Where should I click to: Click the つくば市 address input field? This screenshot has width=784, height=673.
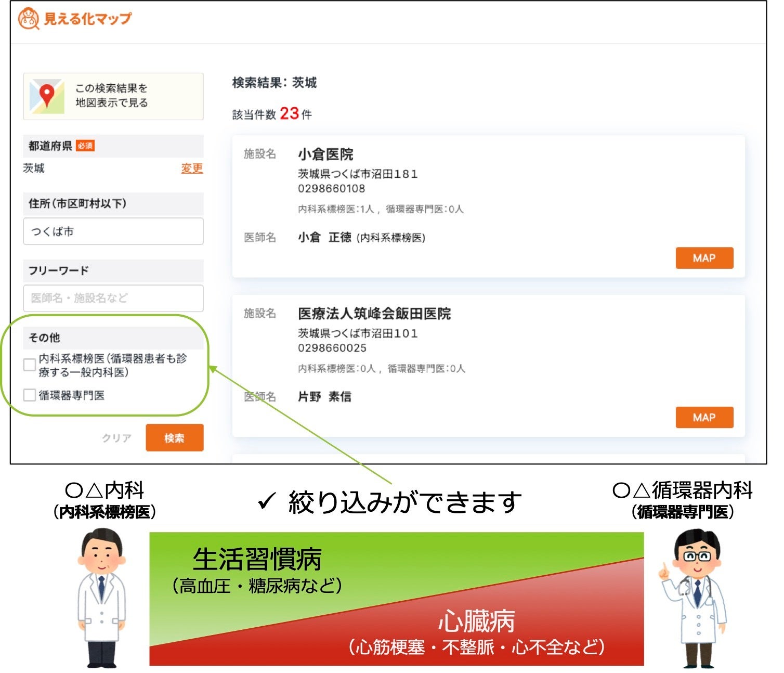point(113,231)
